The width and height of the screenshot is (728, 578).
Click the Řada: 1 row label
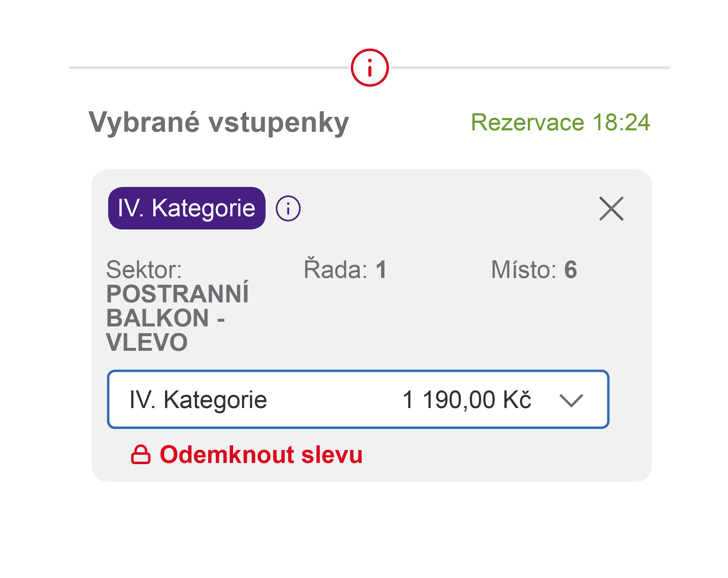(x=345, y=270)
